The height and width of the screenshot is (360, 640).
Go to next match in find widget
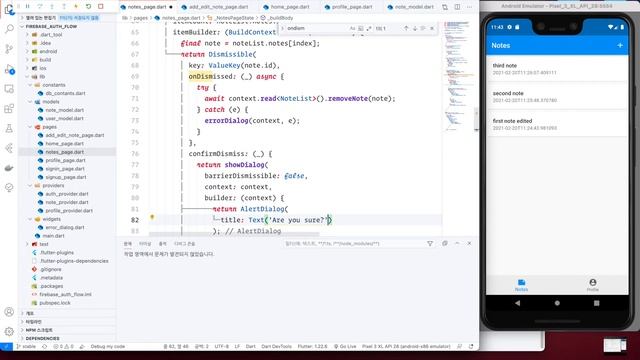point(415,28)
